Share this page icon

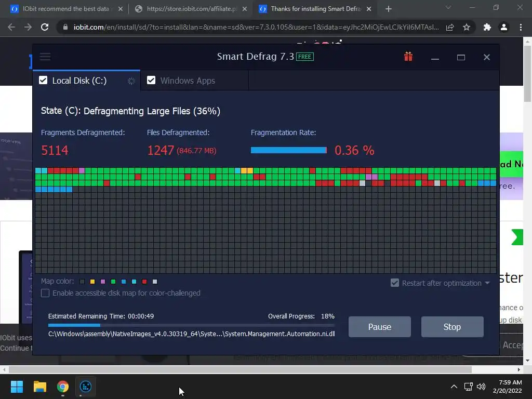point(450,27)
